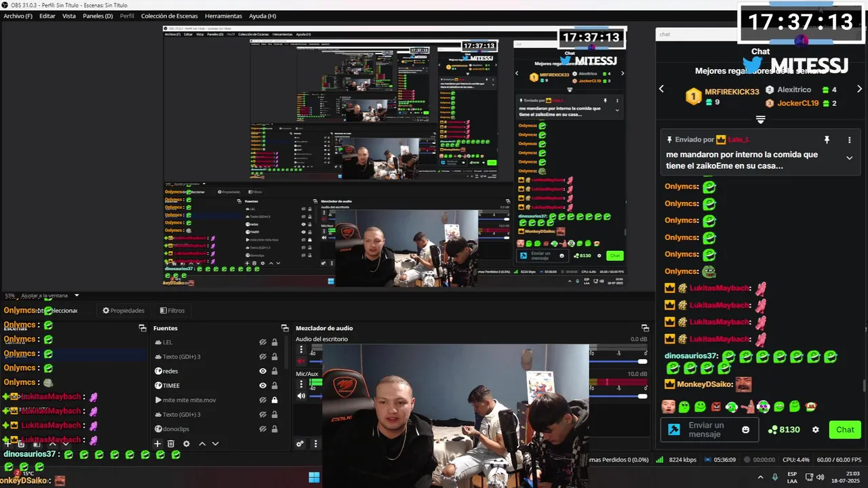Open the Colección de Escenas menu
The width and height of the screenshot is (868, 488).
170,16
